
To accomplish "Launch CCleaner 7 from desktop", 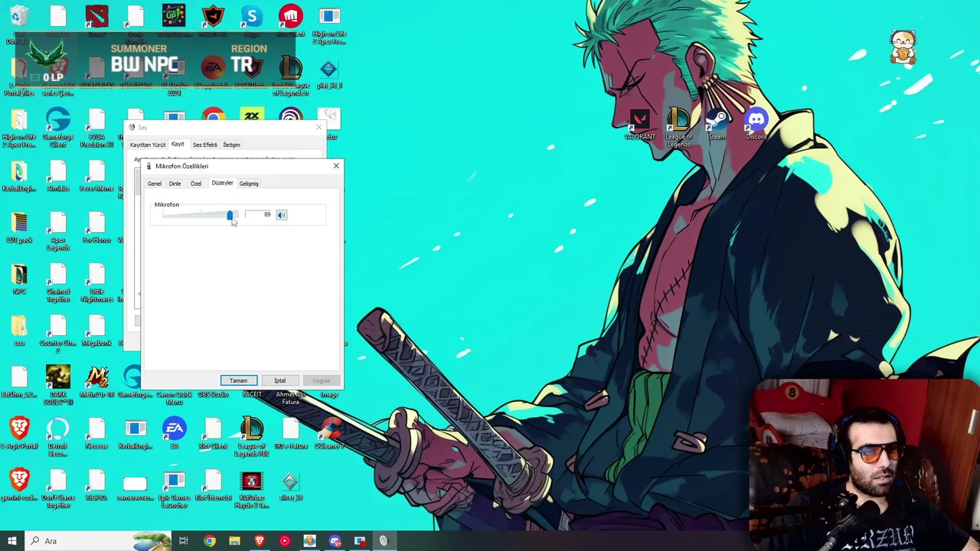I will 329,433.
